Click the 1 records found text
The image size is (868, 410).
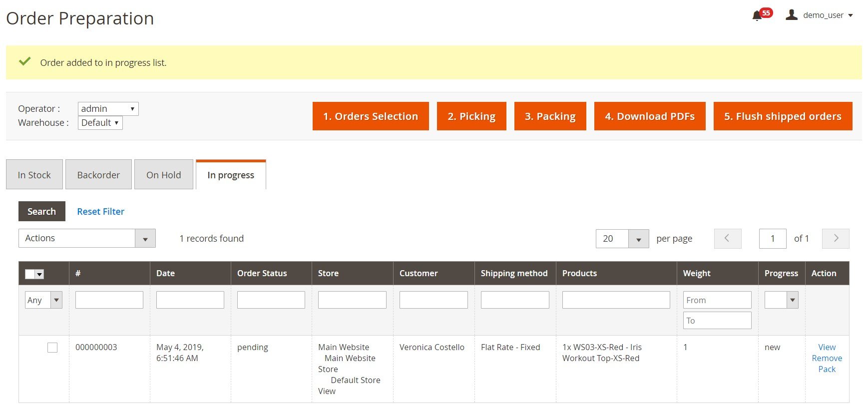212,239
